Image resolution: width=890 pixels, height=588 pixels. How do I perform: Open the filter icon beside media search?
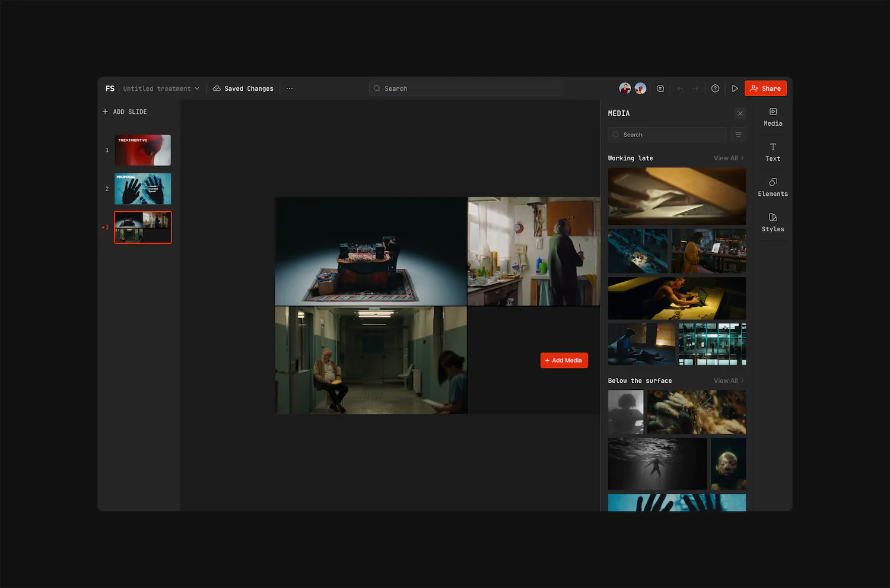738,135
